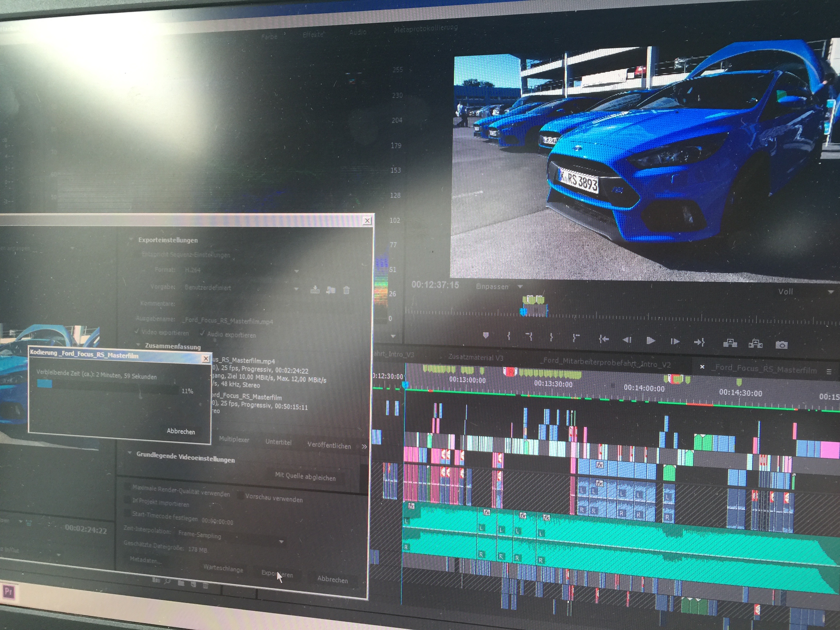Click the Import Preset icon next to Vorgabe
840x630 pixels.
tap(331, 290)
